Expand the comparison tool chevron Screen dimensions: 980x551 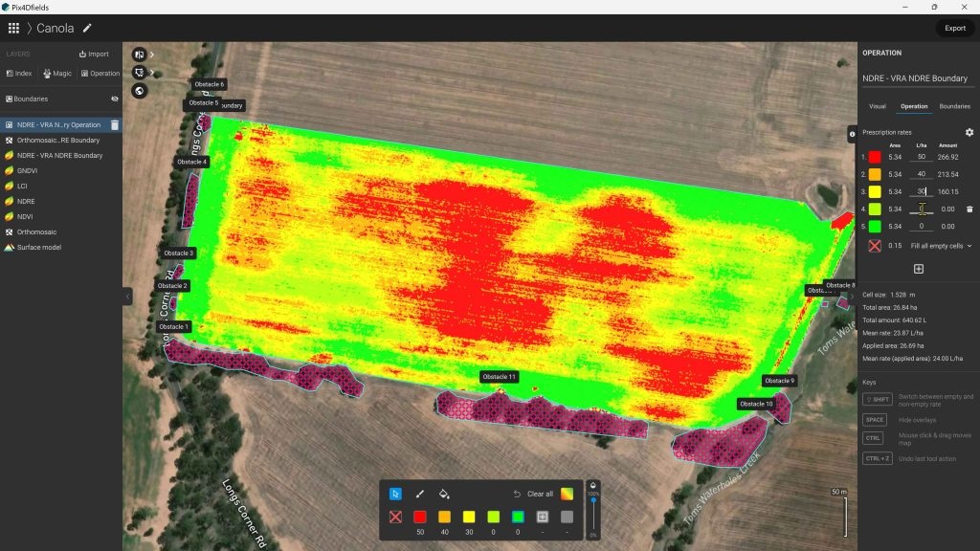tap(152, 55)
